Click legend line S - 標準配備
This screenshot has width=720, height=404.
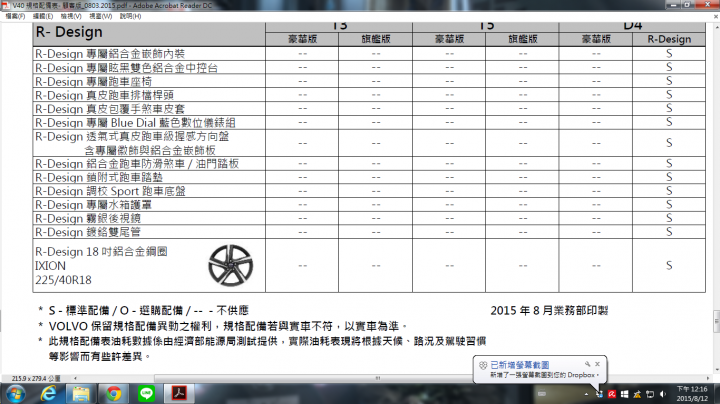click(143, 311)
